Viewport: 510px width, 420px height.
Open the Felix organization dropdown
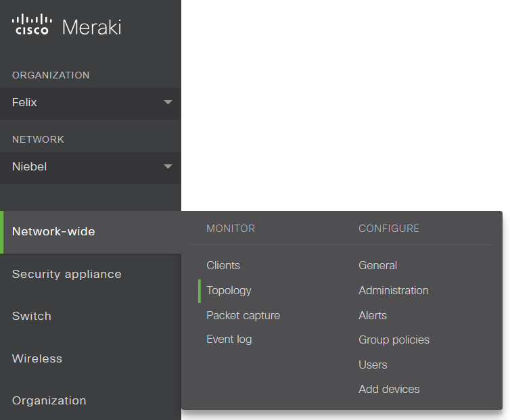[90, 103]
